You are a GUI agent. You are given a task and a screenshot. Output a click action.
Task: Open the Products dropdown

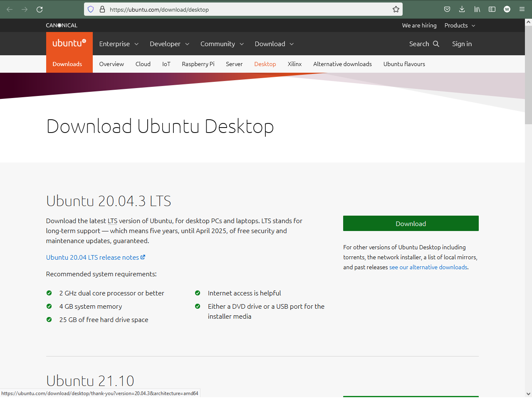[x=460, y=25]
